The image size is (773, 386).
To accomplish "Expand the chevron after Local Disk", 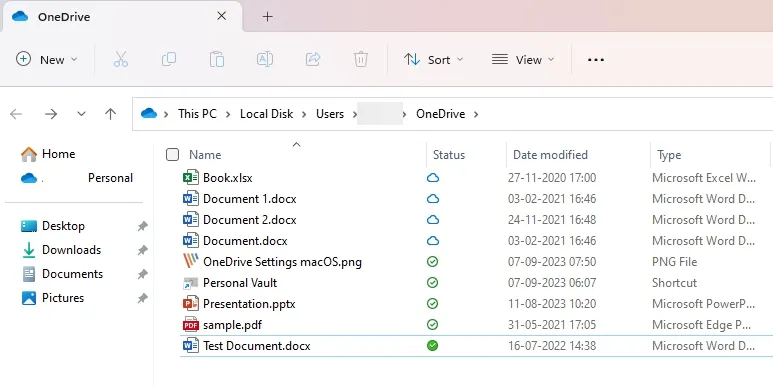I will [305, 114].
